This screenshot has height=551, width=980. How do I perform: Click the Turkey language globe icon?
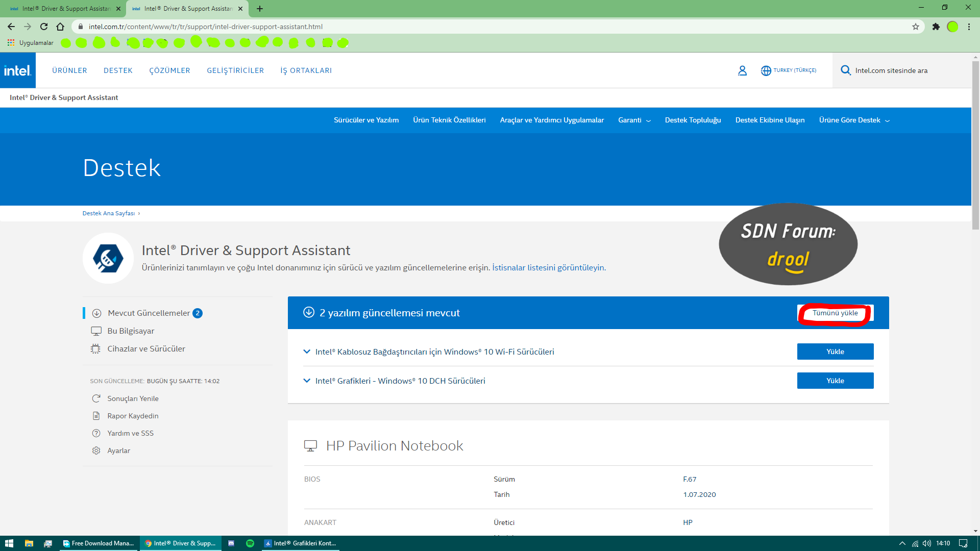(766, 70)
